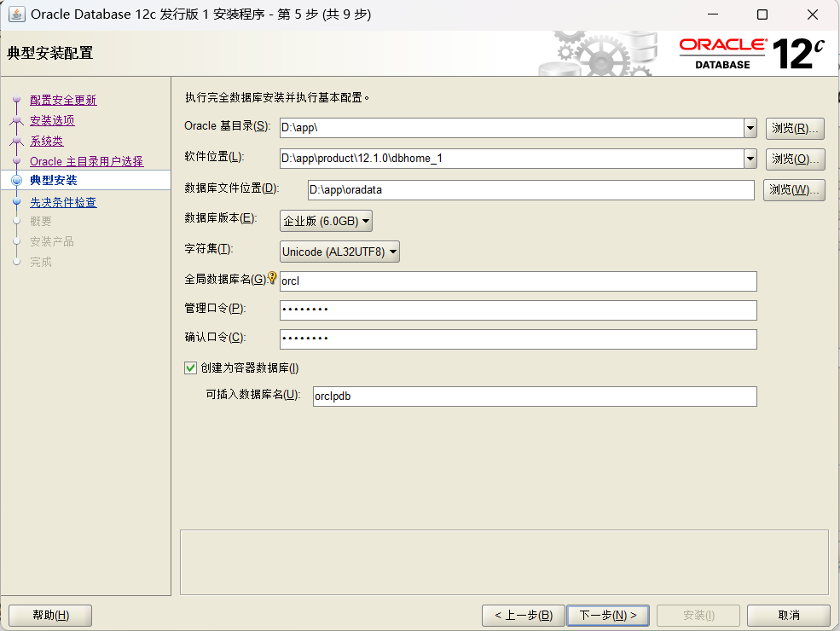Close the installer window

(x=812, y=14)
